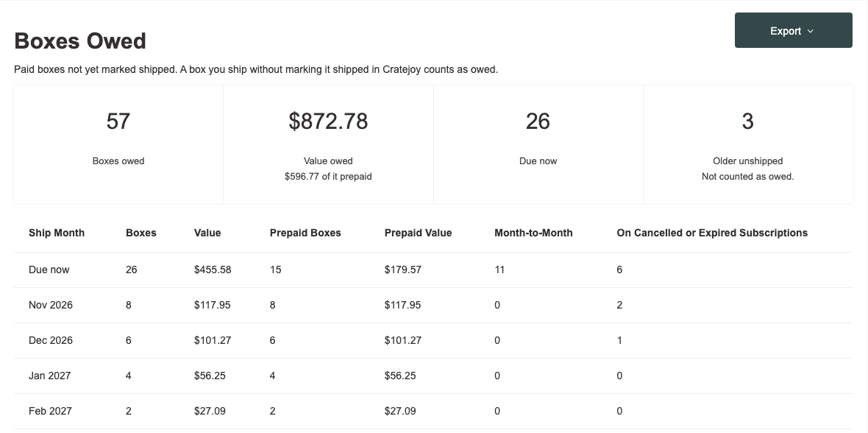Click the "Value owed" card label
The height and width of the screenshot is (433, 868).
pos(328,161)
